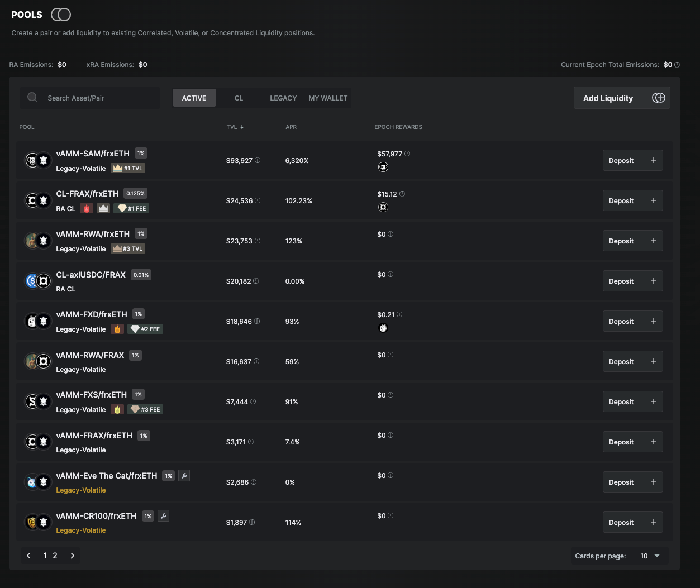Click info icon beside $57,977 epoch rewards
700x588 pixels.
[x=407, y=154]
